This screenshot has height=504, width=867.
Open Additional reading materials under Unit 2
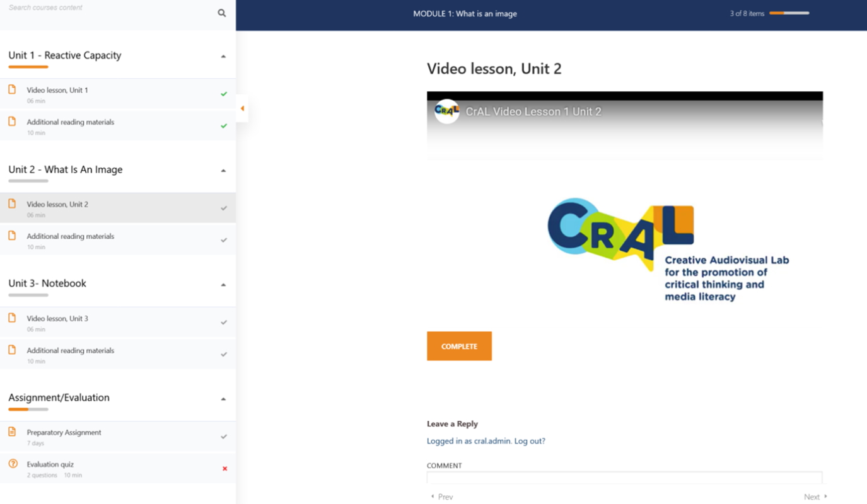[x=71, y=236]
